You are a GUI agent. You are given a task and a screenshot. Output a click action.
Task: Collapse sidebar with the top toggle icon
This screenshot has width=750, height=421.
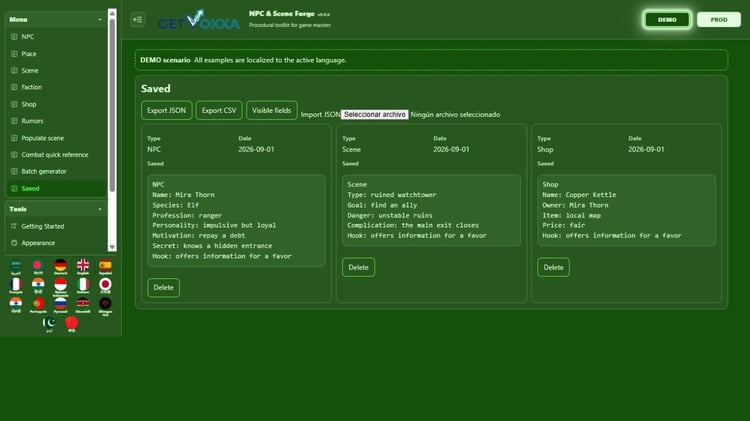(x=138, y=20)
